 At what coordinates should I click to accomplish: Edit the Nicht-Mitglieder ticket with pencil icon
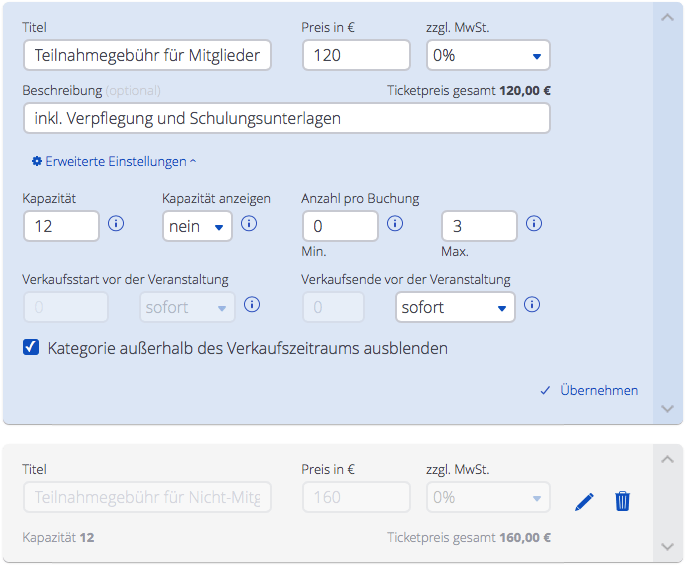pyautogui.click(x=585, y=501)
